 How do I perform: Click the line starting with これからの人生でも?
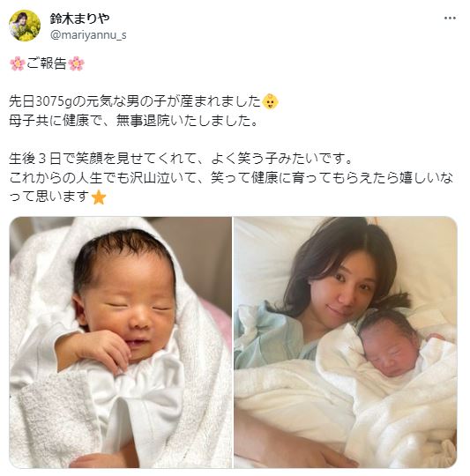pyautogui.click(x=231, y=178)
